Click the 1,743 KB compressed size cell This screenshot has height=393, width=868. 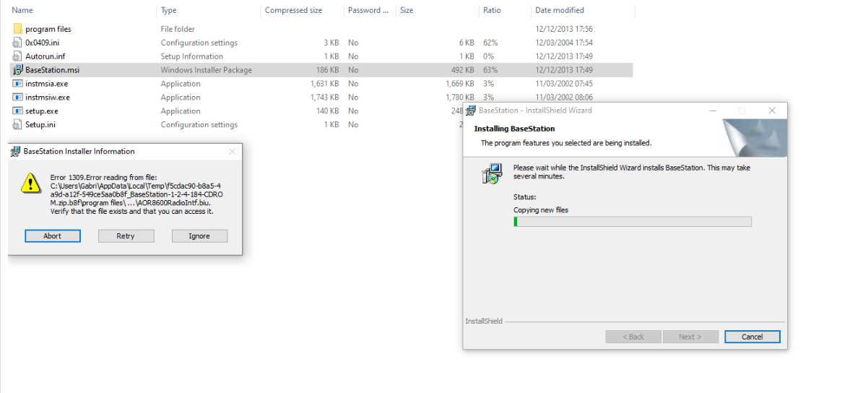click(324, 98)
